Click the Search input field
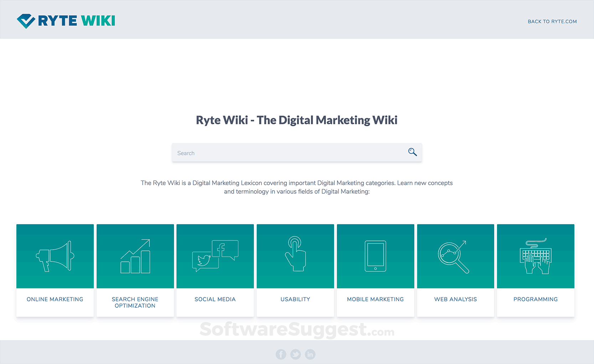The image size is (594, 364). tap(285, 152)
